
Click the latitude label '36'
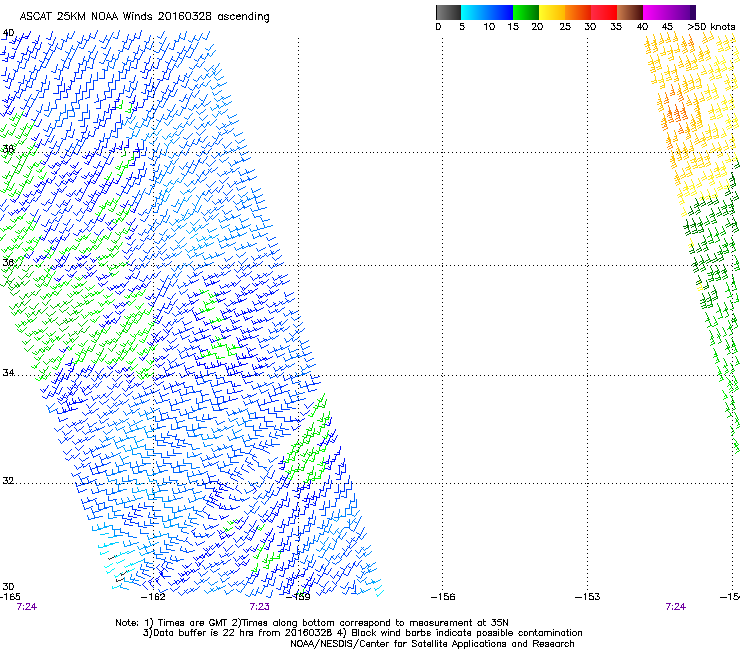(x=8, y=262)
